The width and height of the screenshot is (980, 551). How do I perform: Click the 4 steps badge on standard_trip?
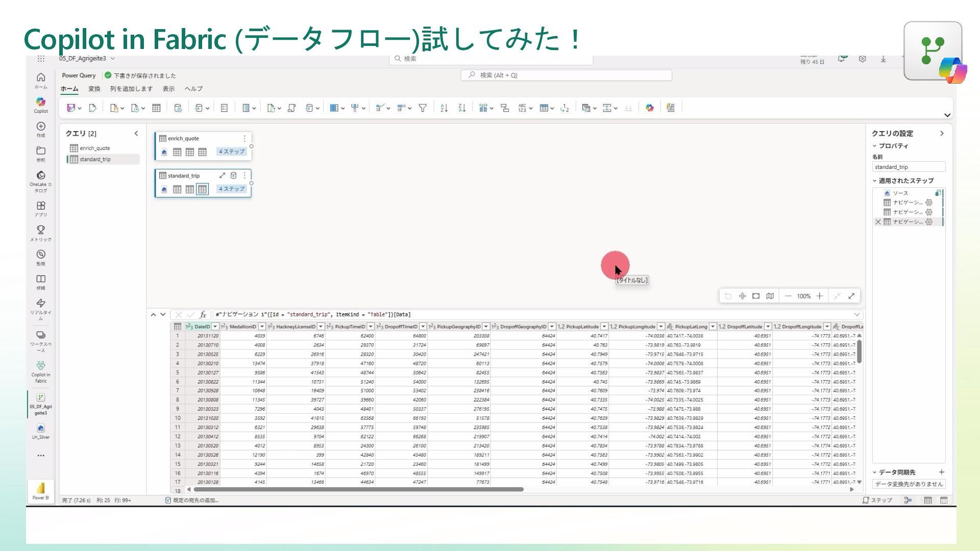[232, 189]
